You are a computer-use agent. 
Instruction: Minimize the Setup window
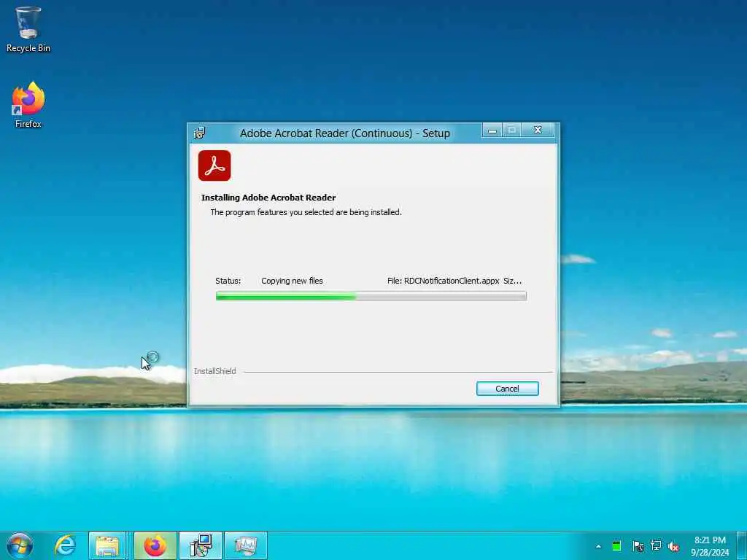coord(492,130)
